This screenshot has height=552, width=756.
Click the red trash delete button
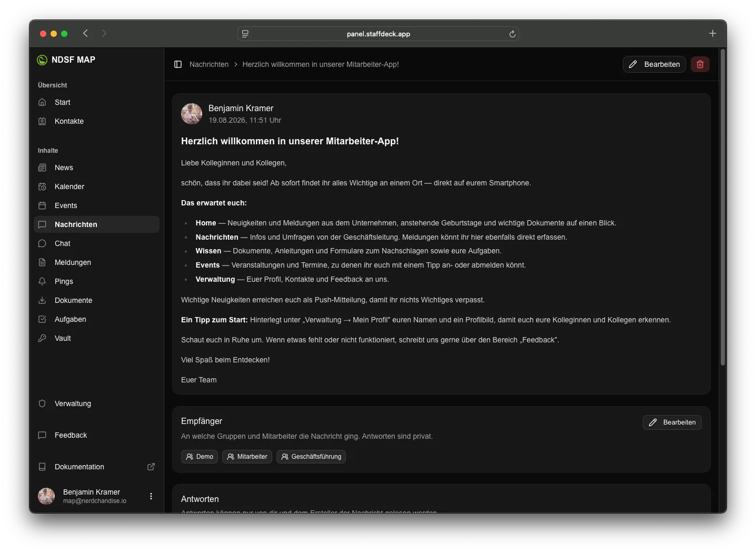700,64
